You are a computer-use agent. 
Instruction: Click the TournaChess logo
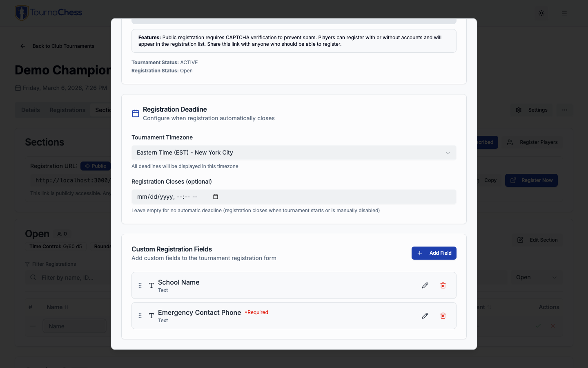[x=49, y=13]
